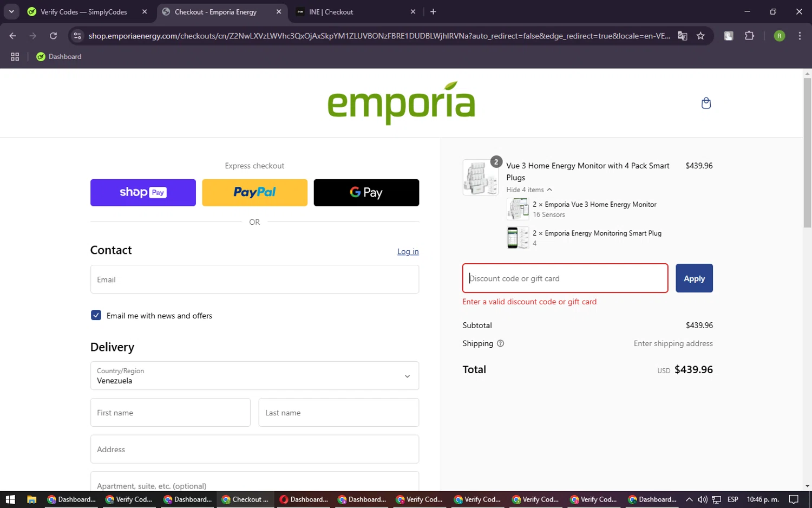Open the Dashboard bookmark
The width and height of the screenshot is (812, 508).
[x=58, y=56]
